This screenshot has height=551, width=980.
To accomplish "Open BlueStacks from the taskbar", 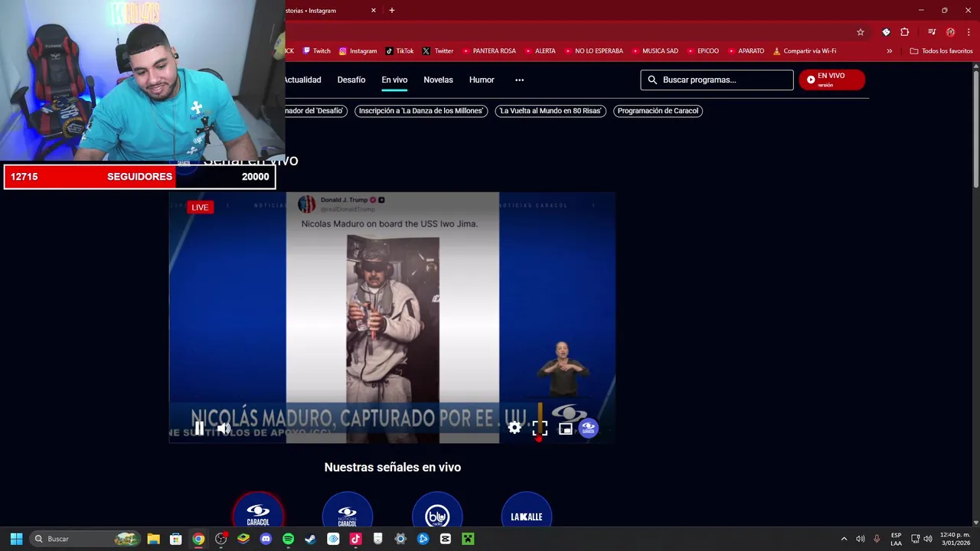I will (x=243, y=539).
